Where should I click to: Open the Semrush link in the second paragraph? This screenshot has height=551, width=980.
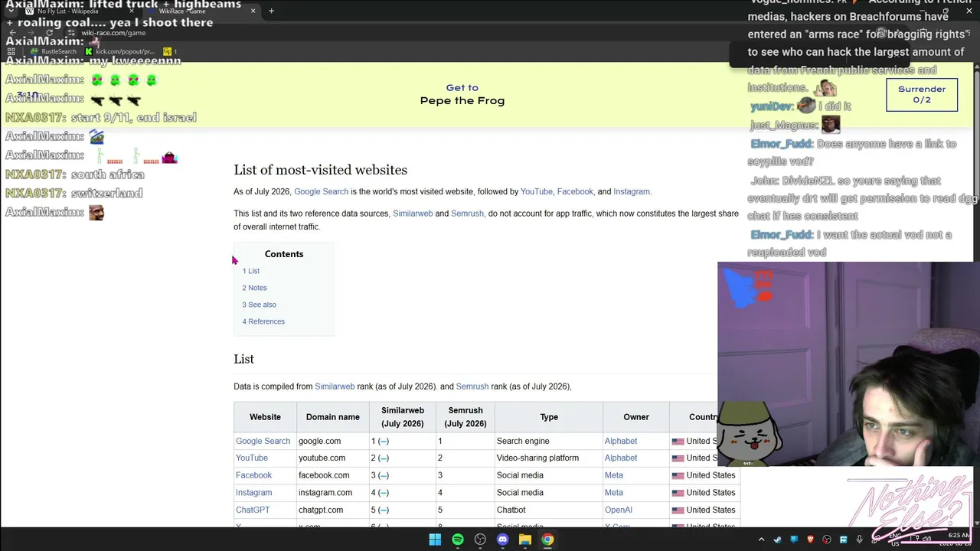tap(467, 213)
